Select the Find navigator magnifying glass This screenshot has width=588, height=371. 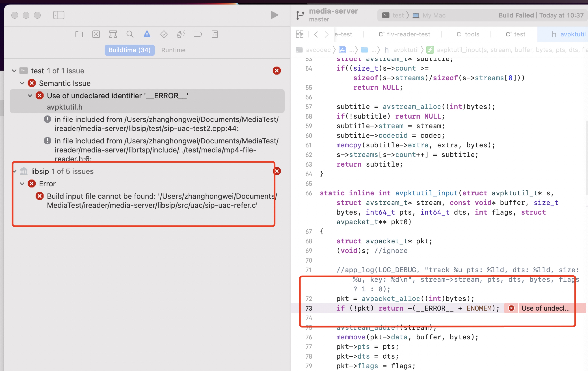pyautogui.click(x=130, y=34)
